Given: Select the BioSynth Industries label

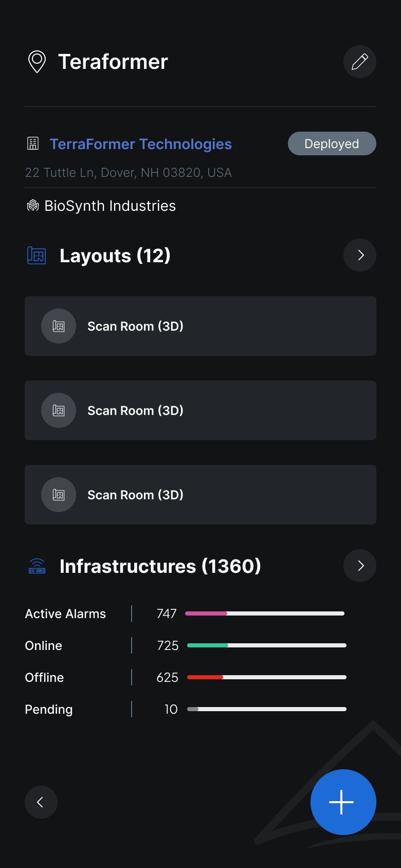Looking at the screenshot, I should pyautogui.click(x=110, y=206).
